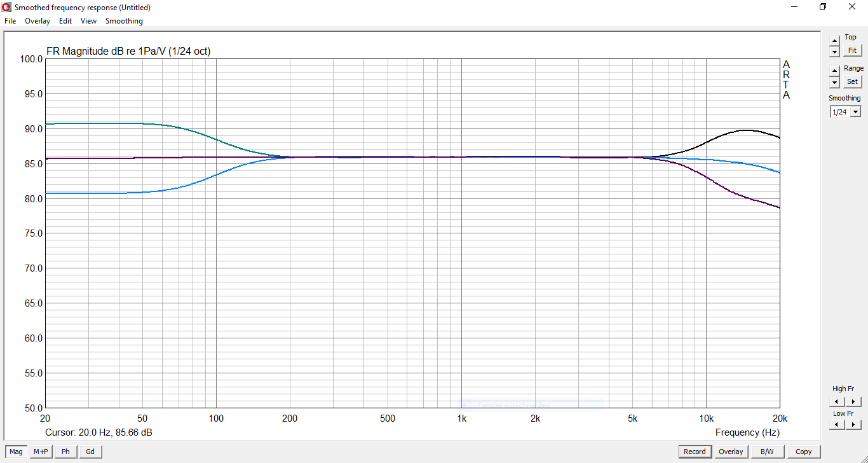Open the Smoothing menu in menu bar
Image resolution: width=868 pixels, height=463 pixels.
[124, 21]
